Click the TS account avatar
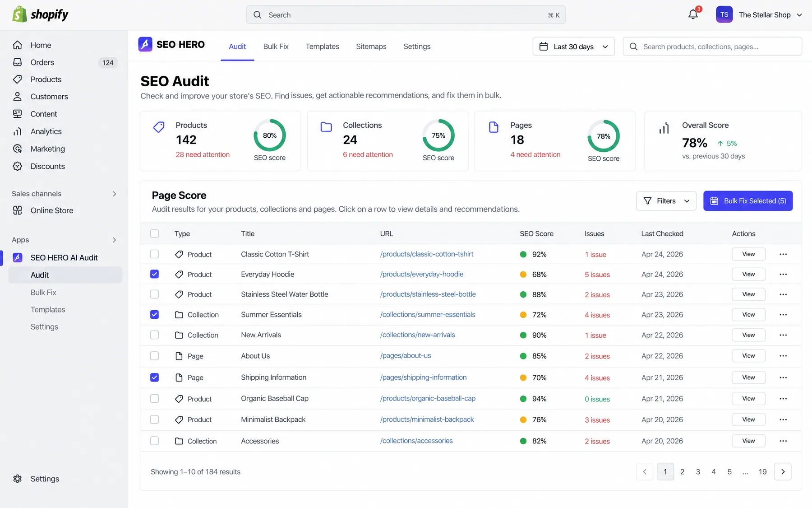Viewport: 812px width, 508px height. pos(724,14)
